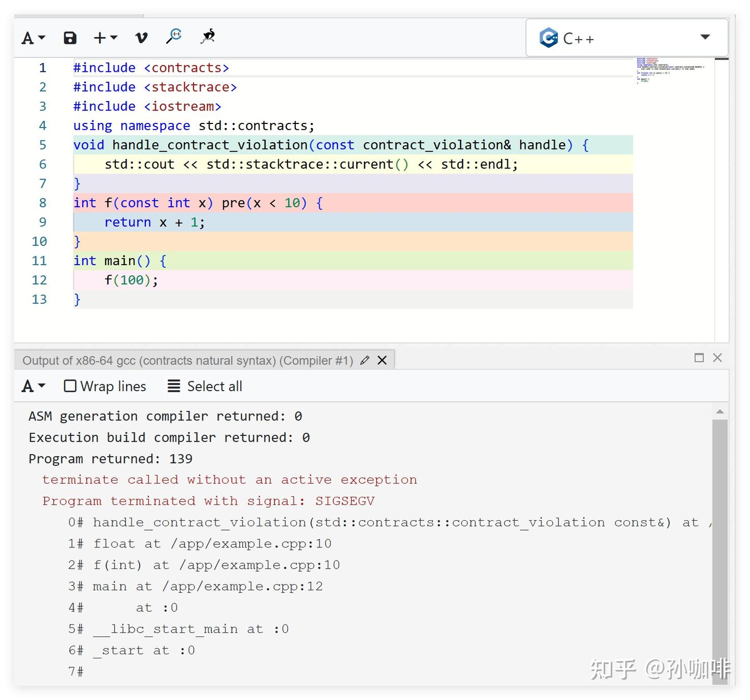Image resolution: width=750 pixels, height=700 pixels.
Task: Save or share code via the floppy icon
Action: [x=70, y=37]
